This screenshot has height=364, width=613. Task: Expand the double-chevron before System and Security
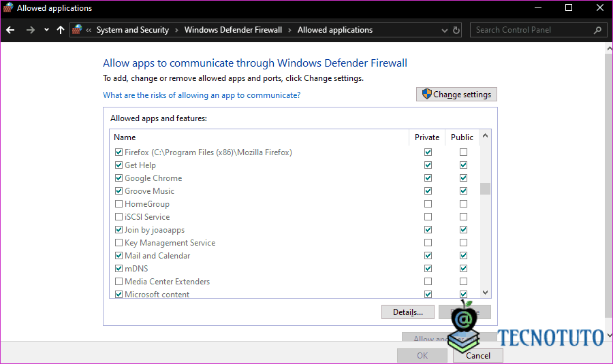(x=89, y=31)
